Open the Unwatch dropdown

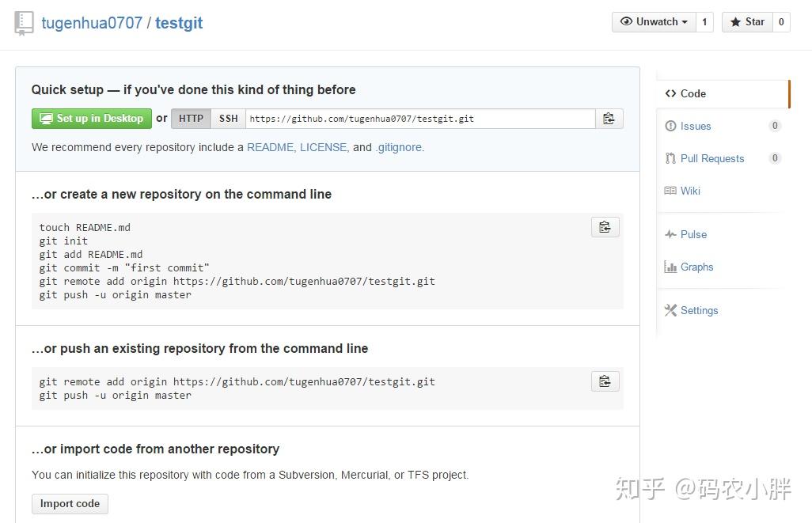pos(655,21)
